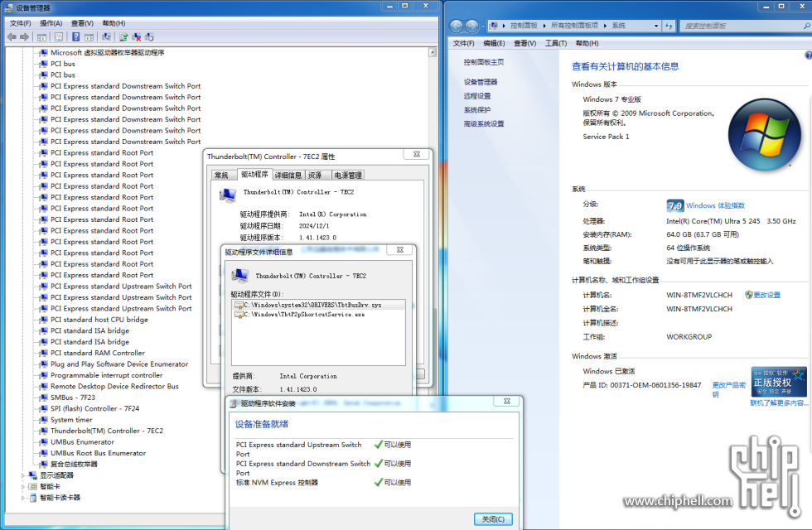
Task: Select SPI (flash) Controller - 7F24 device
Action: coord(94,408)
